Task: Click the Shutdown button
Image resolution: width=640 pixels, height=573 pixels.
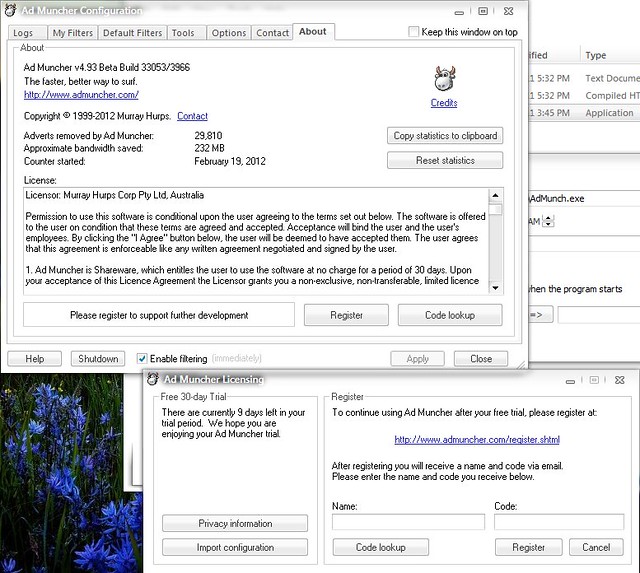Action: pos(98,359)
